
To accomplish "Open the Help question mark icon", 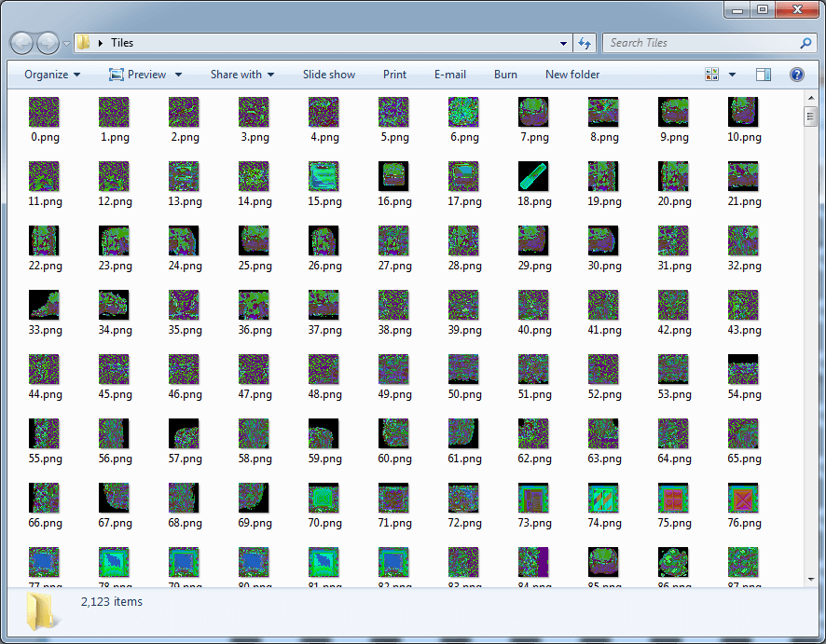I will click(797, 75).
